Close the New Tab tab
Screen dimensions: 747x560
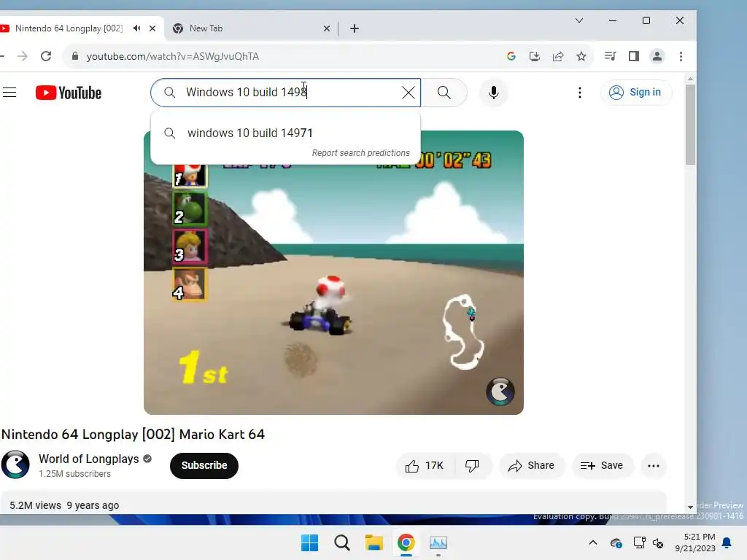(x=327, y=28)
